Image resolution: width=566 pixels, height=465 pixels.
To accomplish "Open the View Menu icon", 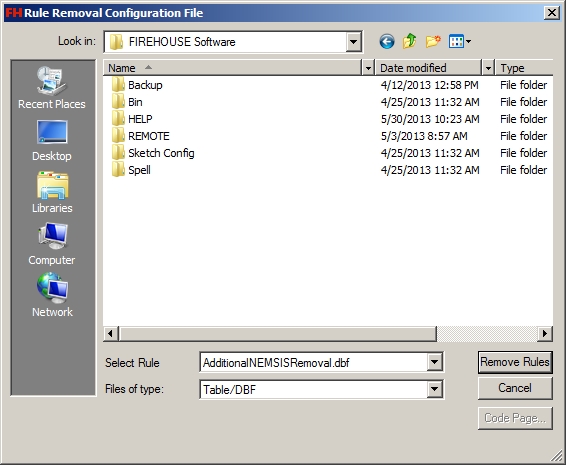I will [460, 41].
